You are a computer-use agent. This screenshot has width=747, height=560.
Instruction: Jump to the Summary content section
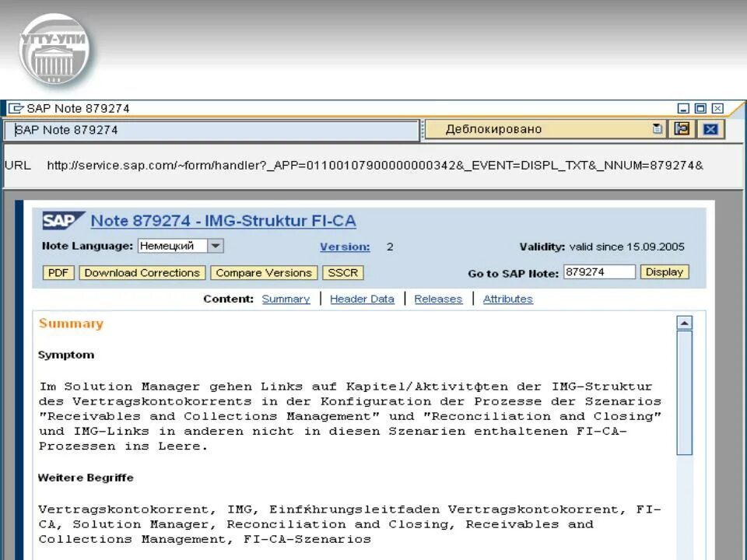click(286, 299)
